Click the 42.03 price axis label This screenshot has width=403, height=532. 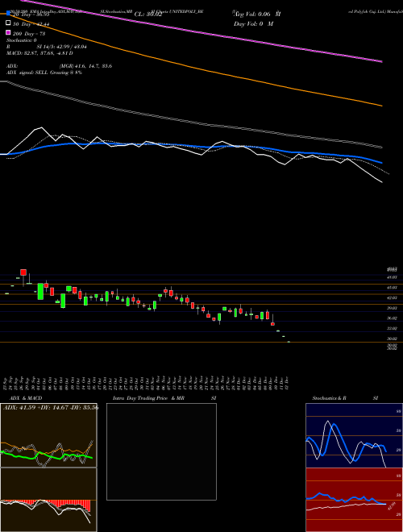point(393,297)
